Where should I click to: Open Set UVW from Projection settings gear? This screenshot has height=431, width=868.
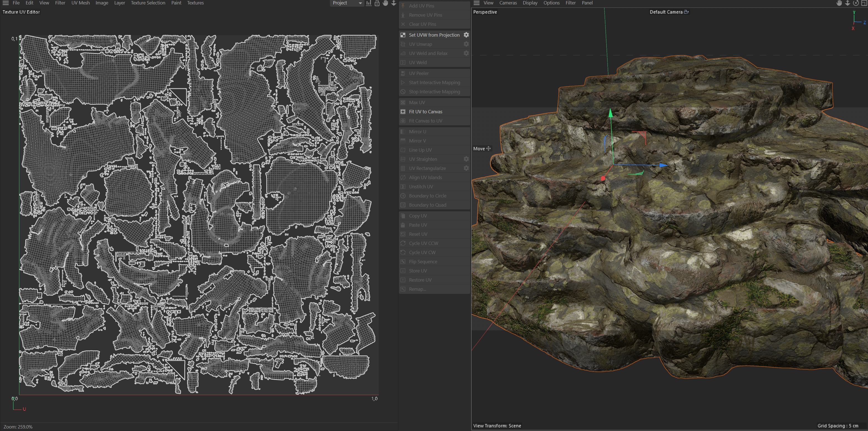466,35
